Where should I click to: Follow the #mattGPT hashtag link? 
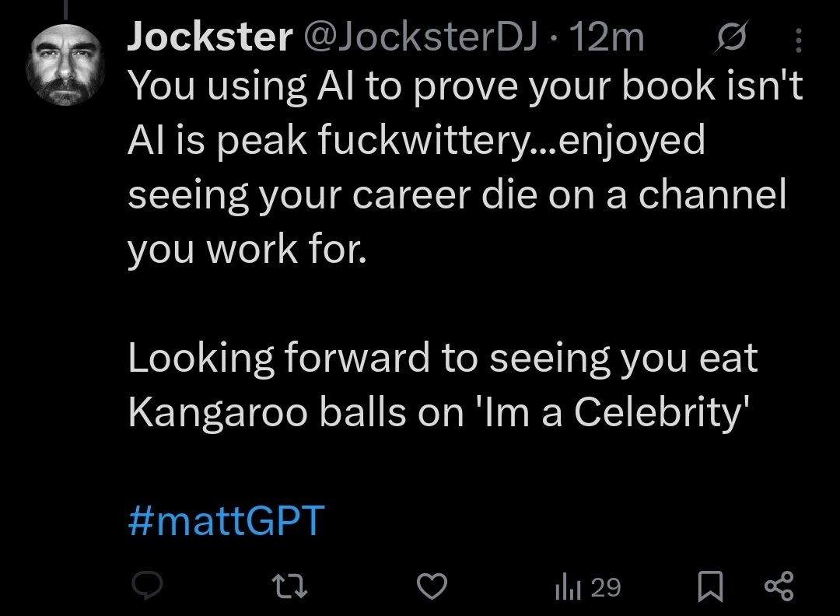coord(226,522)
